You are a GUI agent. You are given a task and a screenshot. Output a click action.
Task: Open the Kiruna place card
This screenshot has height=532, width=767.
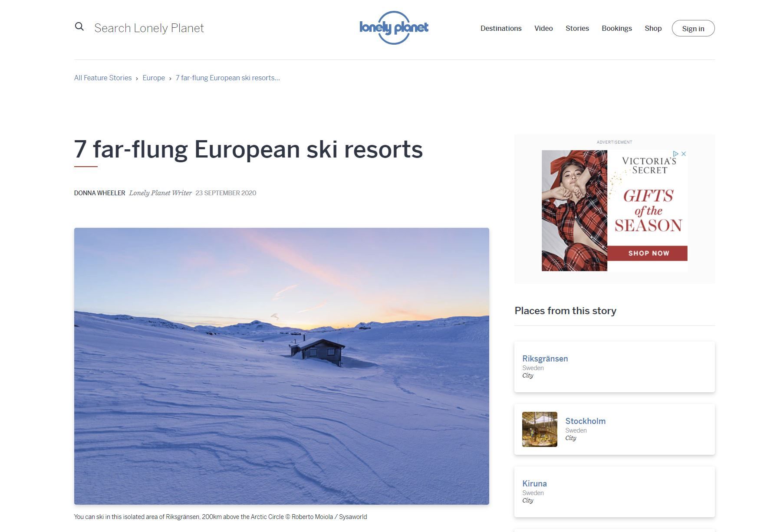coord(614,492)
